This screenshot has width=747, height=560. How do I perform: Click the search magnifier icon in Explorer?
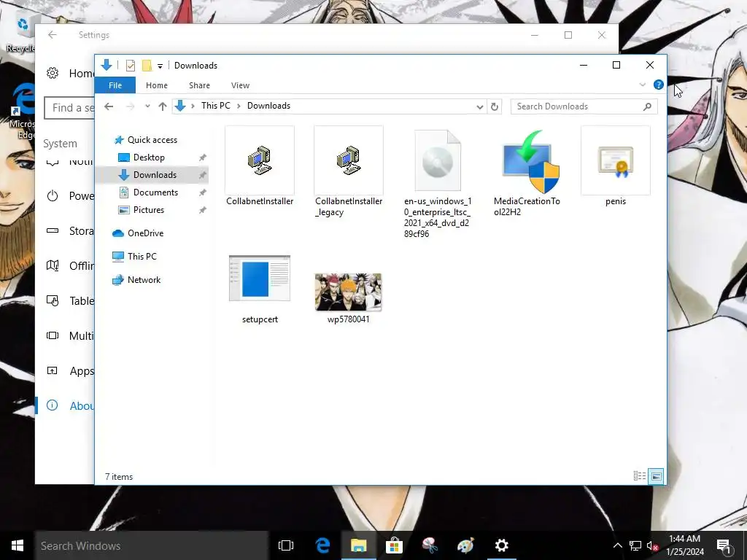pos(647,106)
